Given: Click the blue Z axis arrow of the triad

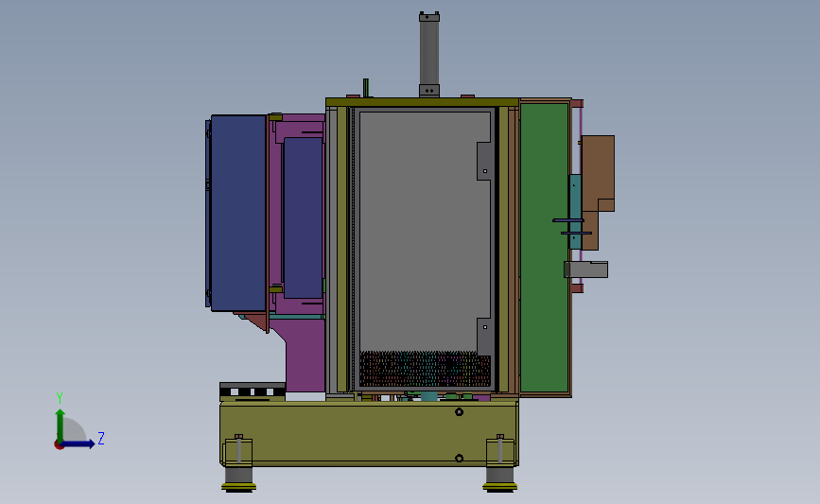Looking at the screenshot, I should pyautogui.click(x=79, y=444).
